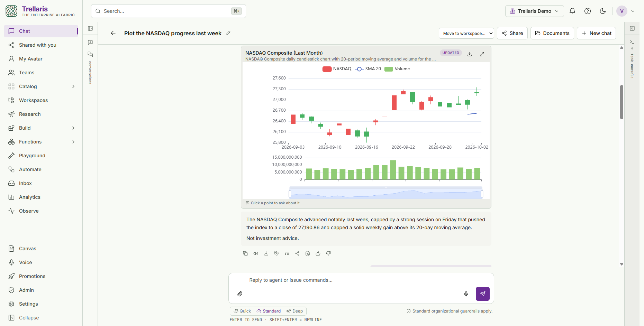Click the edit title pencil icon

pos(228,33)
